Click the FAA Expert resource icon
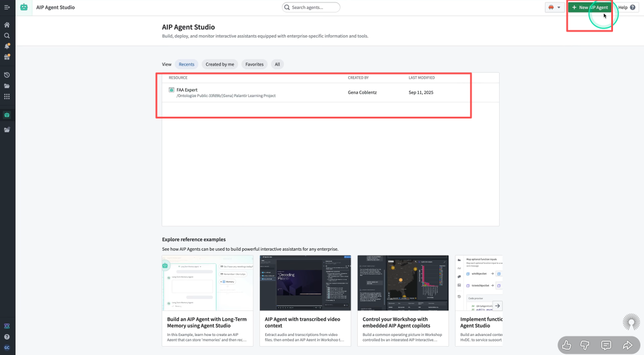The width and height of the screenshot is (644, 355). click(x=171, y=90)
